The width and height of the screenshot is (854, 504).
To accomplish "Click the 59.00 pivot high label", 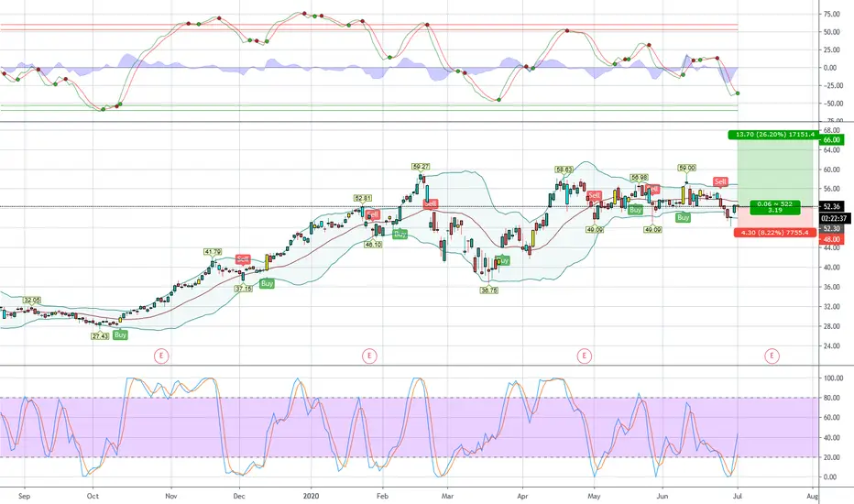I will point(686,168).
